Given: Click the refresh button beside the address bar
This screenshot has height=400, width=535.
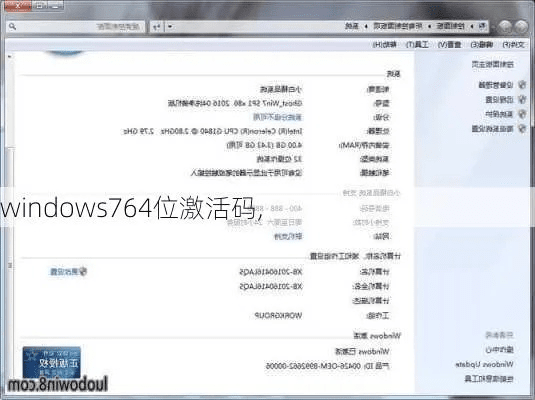Looking at the screenshot, I should coord(157,26).
